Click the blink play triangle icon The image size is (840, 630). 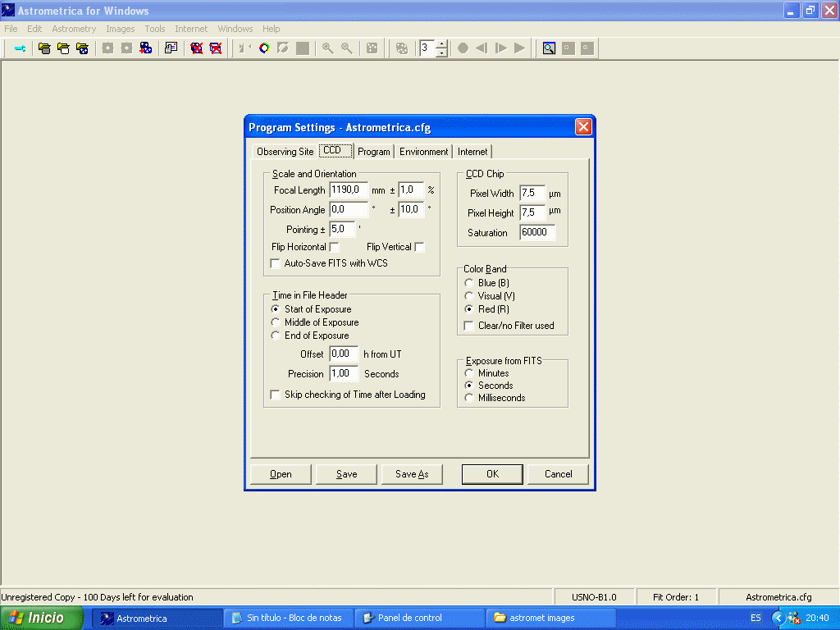[x=519, y=48]
